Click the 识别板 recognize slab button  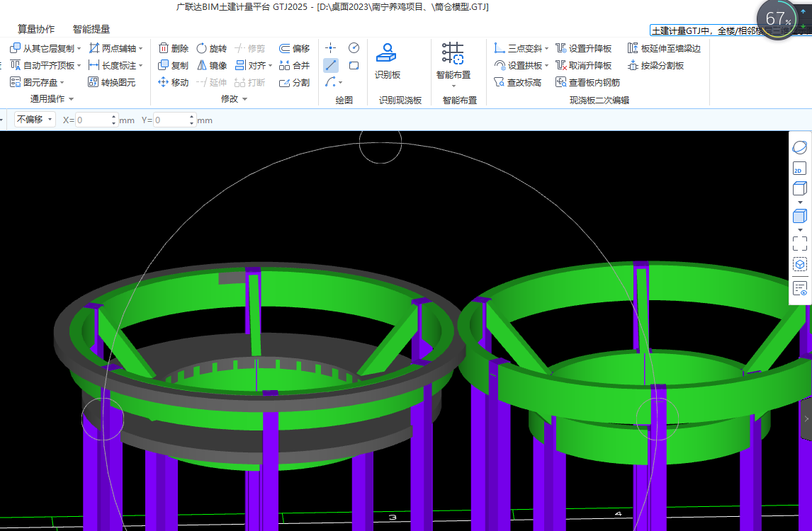point(388,61)
